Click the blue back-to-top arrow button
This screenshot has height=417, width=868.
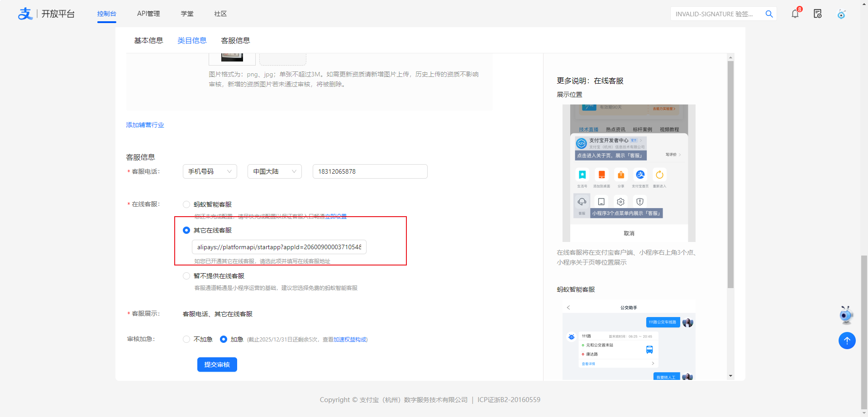847,341
